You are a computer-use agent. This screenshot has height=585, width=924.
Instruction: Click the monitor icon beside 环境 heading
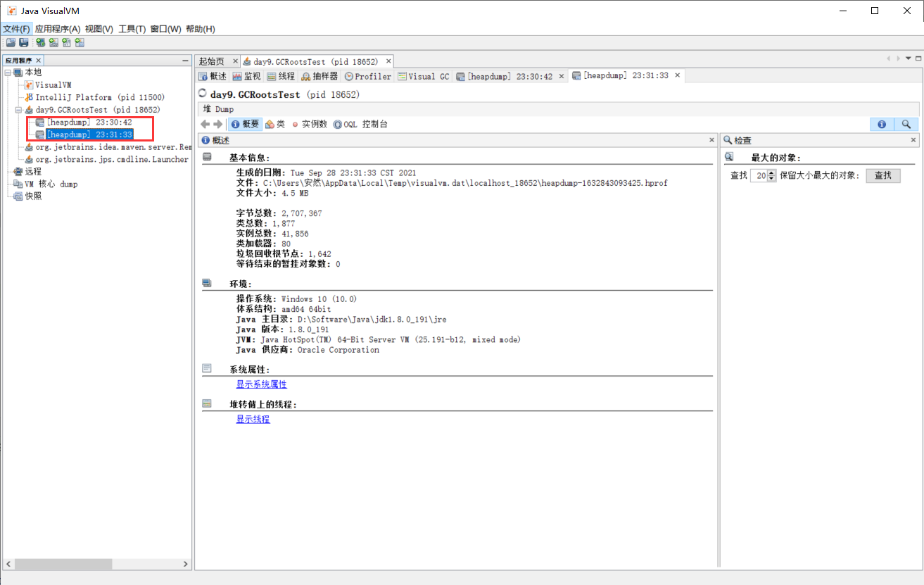(x=207, y=284)
